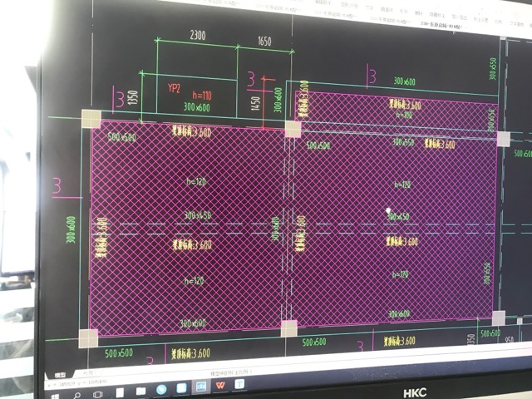Open the white page icon beside the folder
The height and width of the screenshot is (399, 532).
(x=120, y=393)
